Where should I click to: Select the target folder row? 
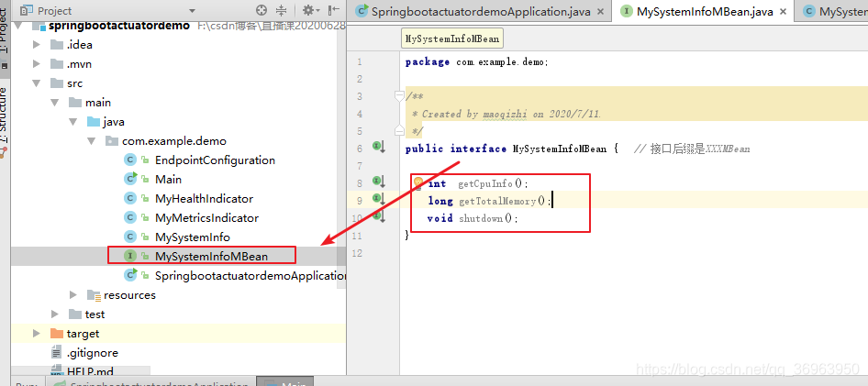(x=178, y=334)
